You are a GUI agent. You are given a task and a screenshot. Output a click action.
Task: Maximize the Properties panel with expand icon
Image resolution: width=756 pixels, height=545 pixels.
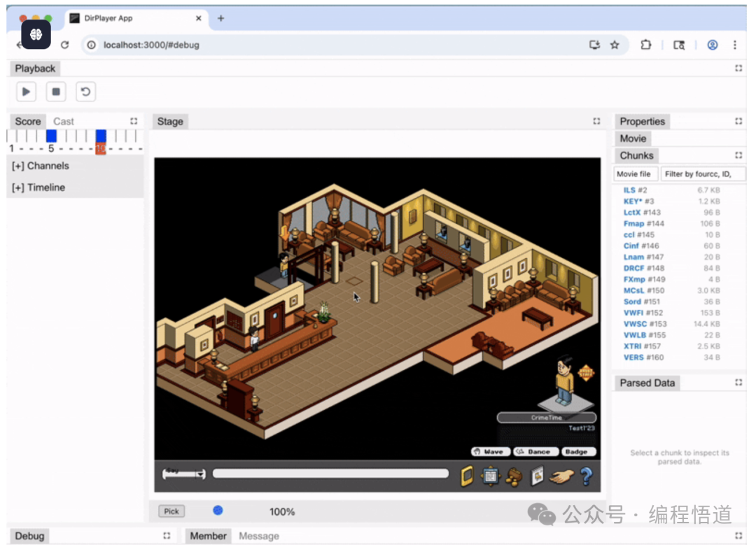[738, 121]
